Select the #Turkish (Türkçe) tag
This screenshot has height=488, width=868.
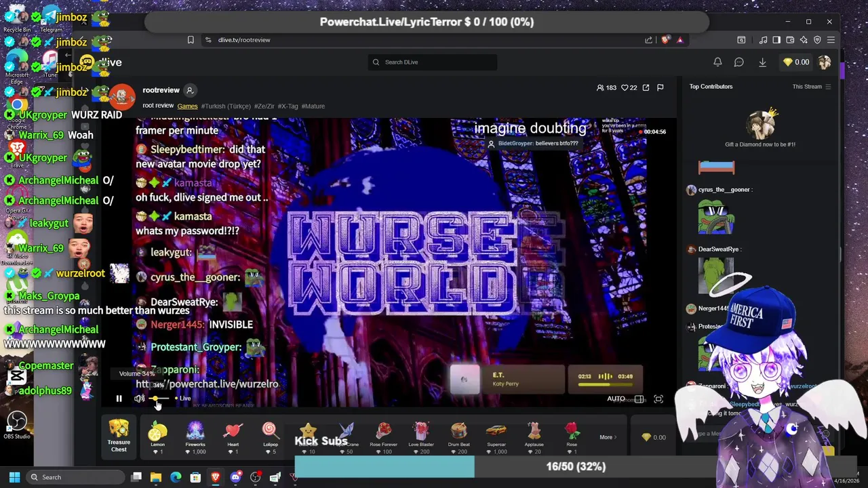[226, 106]
